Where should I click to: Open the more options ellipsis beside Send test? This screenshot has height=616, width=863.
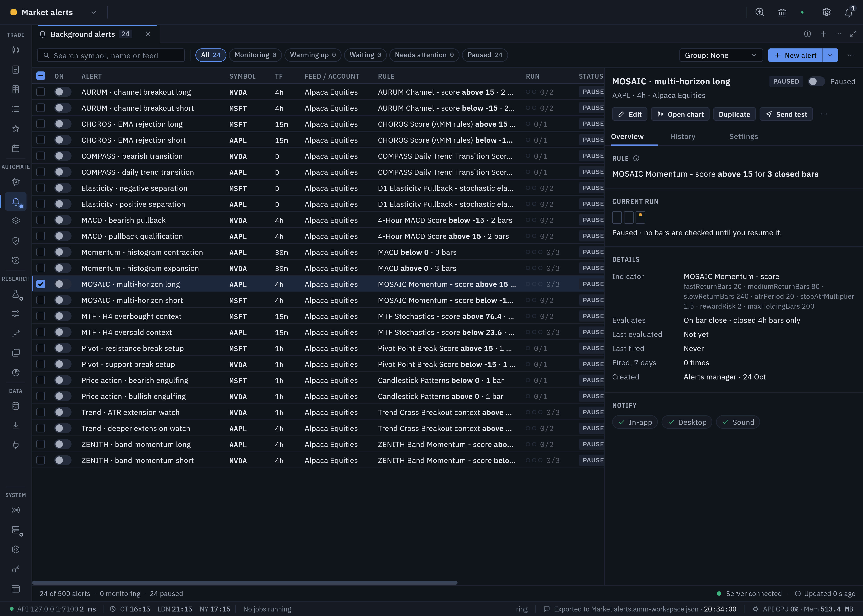pos(824,114)
